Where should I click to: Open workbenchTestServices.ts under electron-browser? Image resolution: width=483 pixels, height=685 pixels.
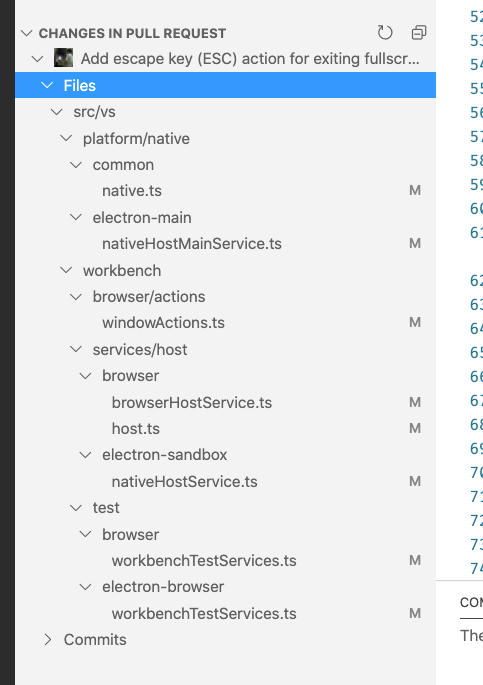(x=204, y=613)
